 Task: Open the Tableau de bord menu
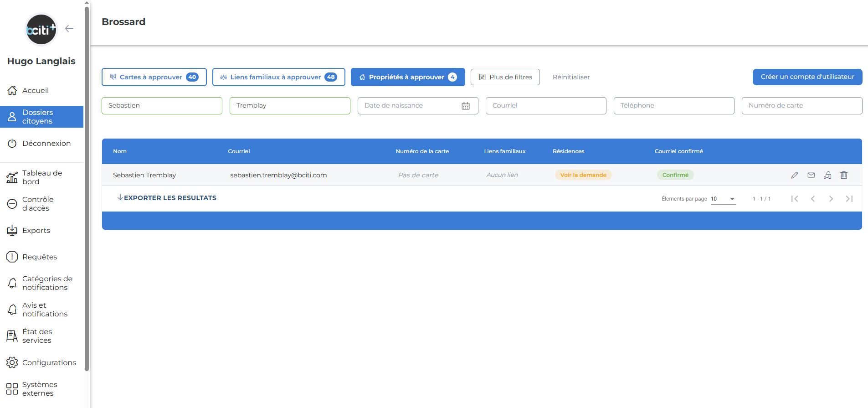(x=41, y=177)
